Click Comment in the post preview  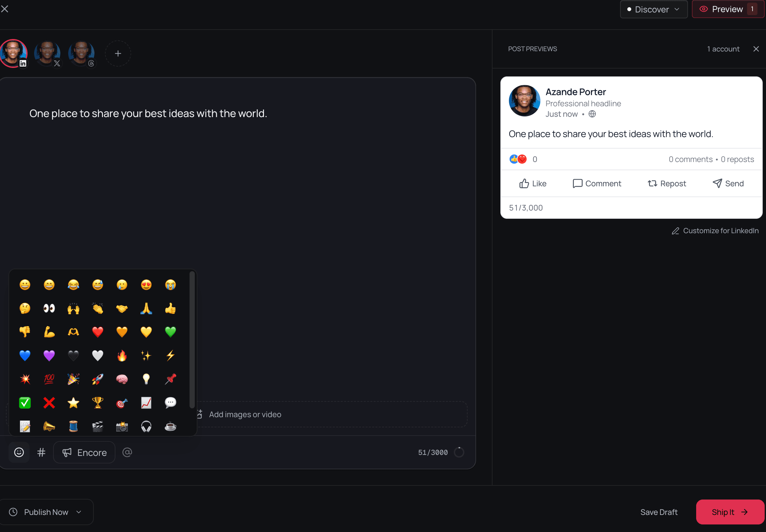pos(597,183)
